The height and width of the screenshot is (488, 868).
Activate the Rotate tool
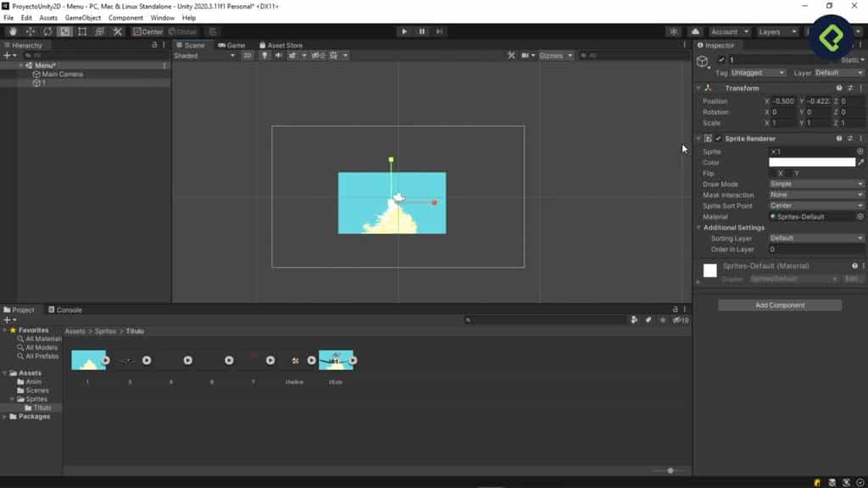[x=48, y=31]
